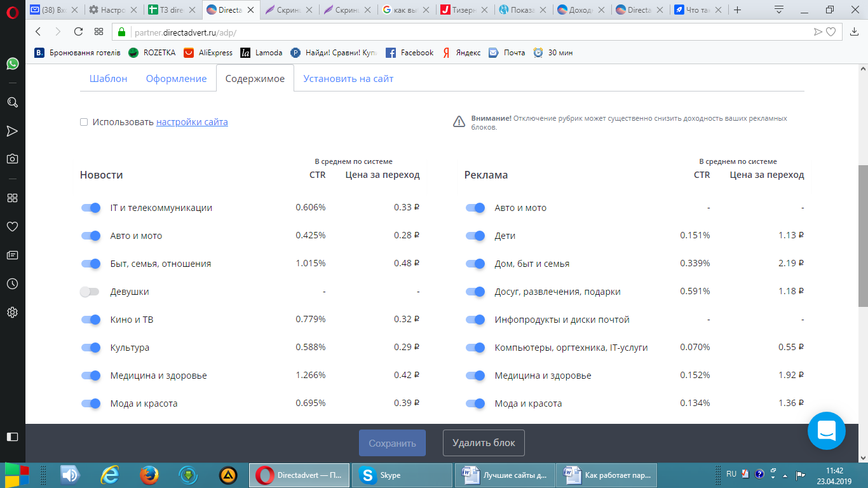Check 'Использовать настройки сайта' checkbox

click(84, 122)
